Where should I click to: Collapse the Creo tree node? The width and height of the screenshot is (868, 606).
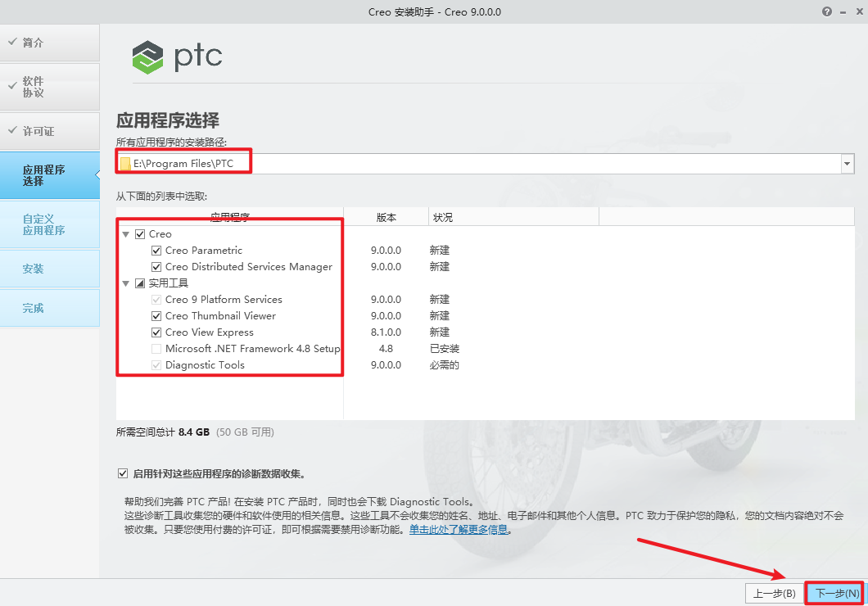125,233
